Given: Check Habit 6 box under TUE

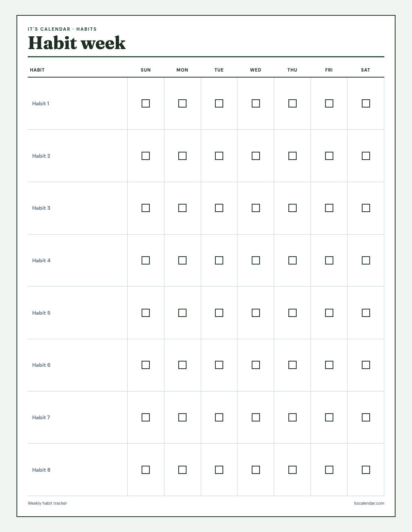Looking at the screenshot, I should pos(219,365).
